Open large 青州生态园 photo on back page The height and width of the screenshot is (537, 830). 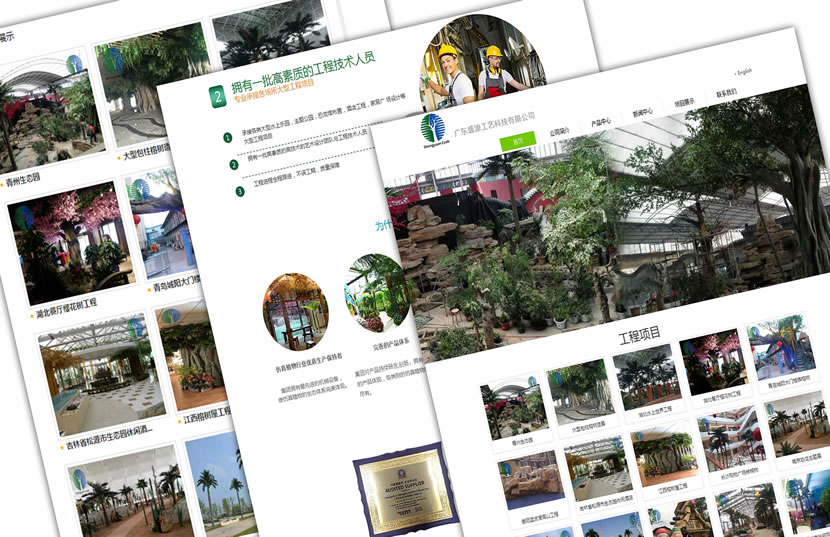pos(50,111)
